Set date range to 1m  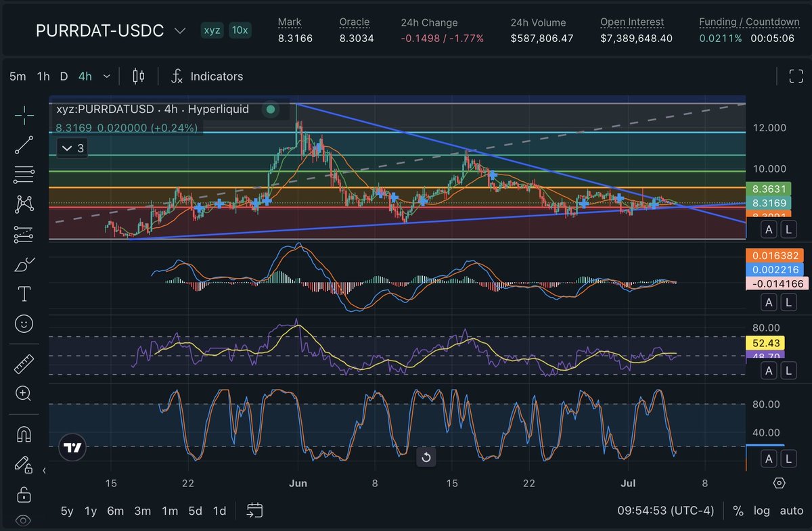tap(169, 511)
